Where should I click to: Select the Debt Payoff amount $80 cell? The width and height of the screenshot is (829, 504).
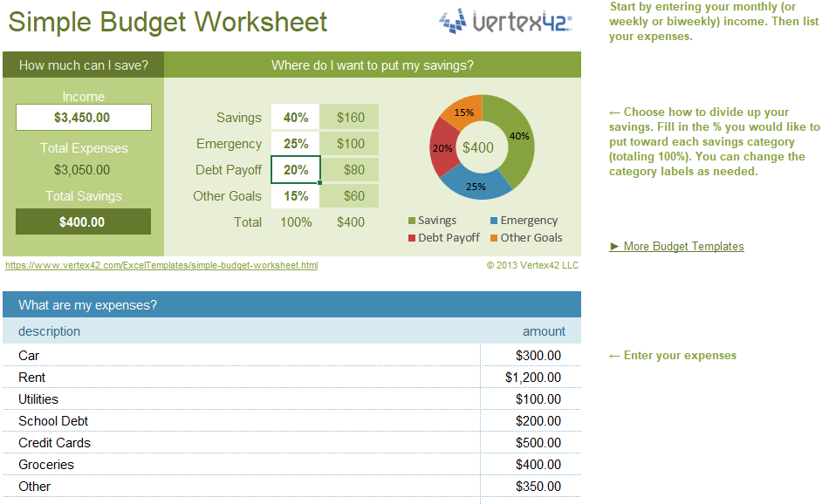click(349, 169)
